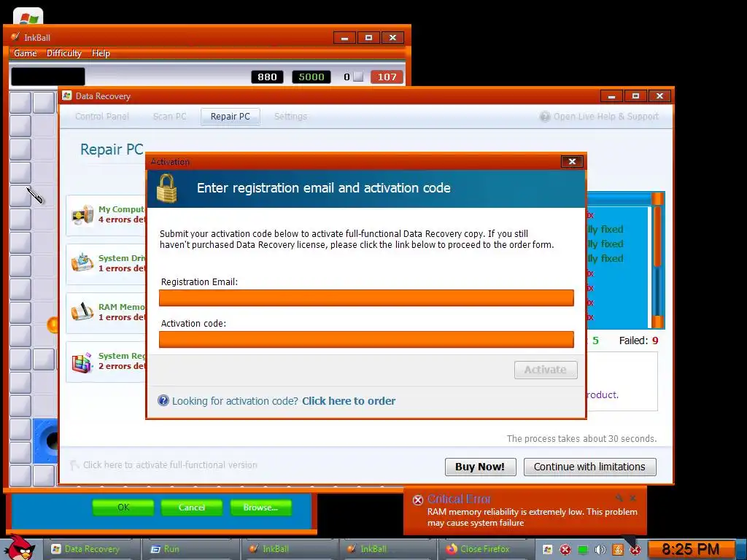This screenshot has height=560, width=747.
Task: Click the Firefox icon in taskbar
Action: pos(451,549)
